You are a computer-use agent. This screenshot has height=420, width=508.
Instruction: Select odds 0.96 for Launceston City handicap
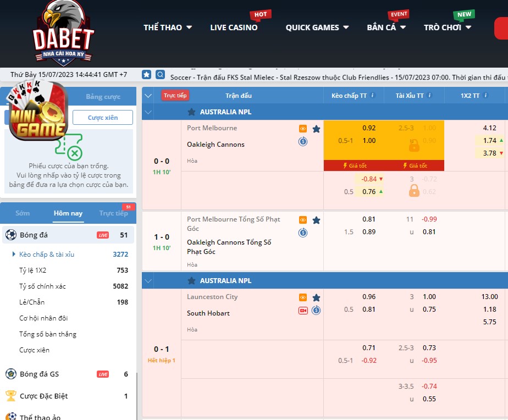369,297
